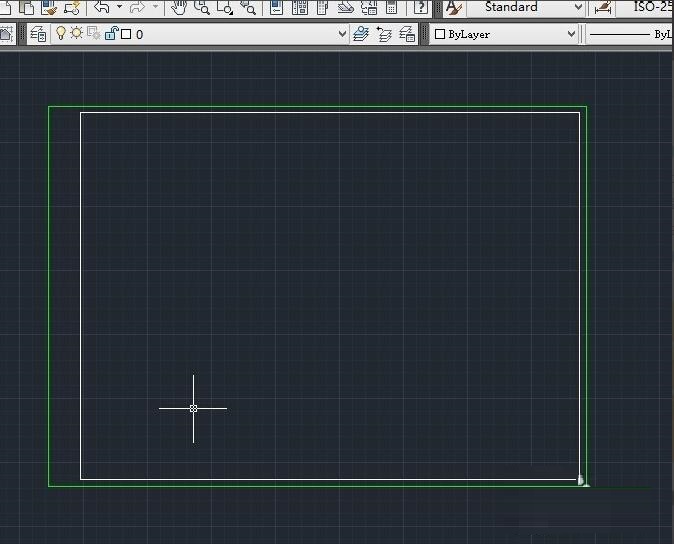Select the Zoom Realtime tool
This screenshot has height=544, width=674.
[202, 7]
